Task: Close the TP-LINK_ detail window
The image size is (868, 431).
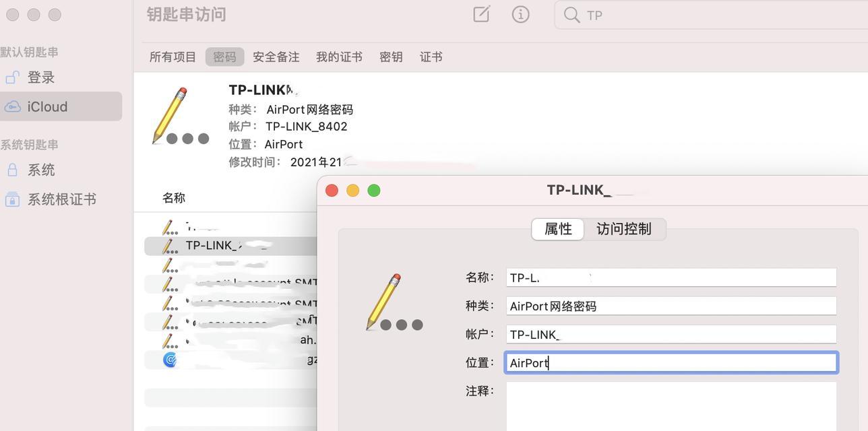Action: (x=332, y=191)
